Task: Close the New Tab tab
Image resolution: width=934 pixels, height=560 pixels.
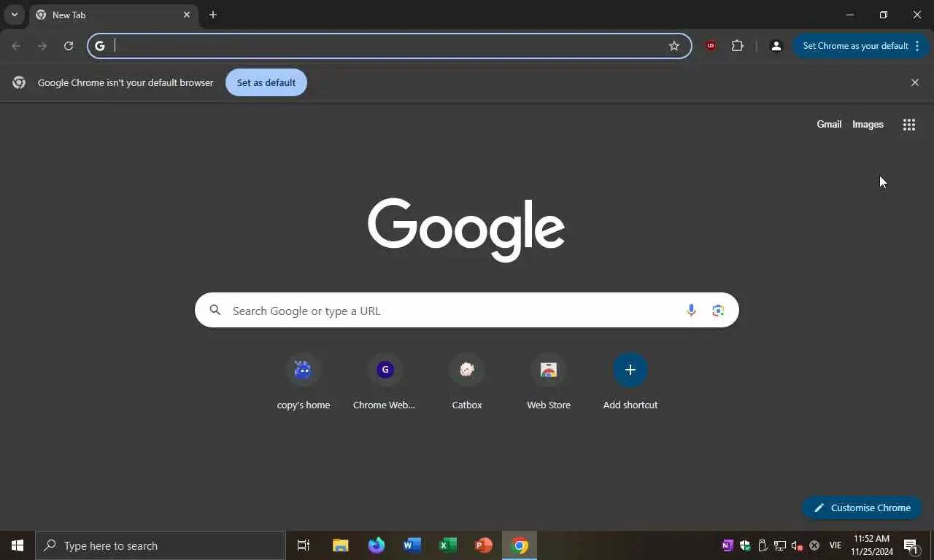Action: point(187,15)
